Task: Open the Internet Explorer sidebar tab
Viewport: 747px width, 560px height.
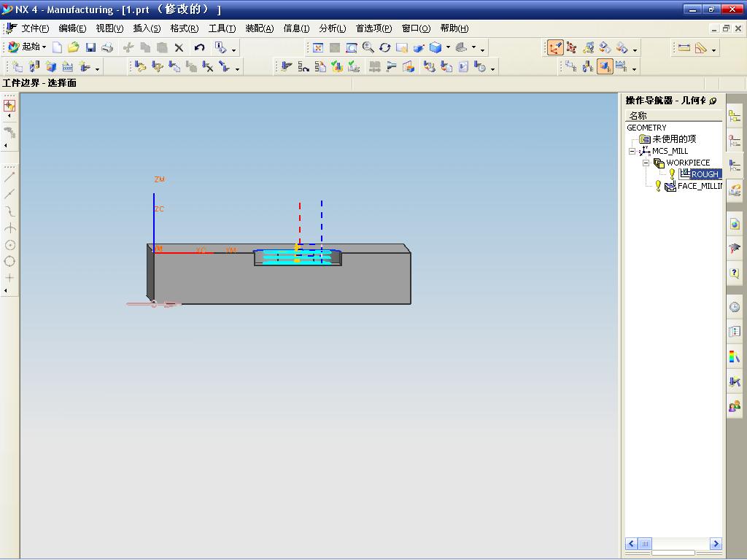Action: point(735,224)
